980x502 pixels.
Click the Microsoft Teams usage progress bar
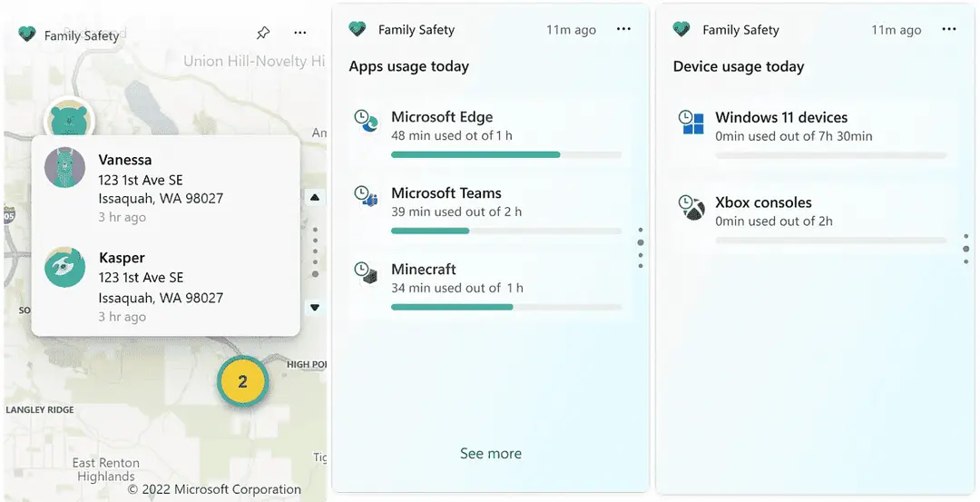pos(506,231)
